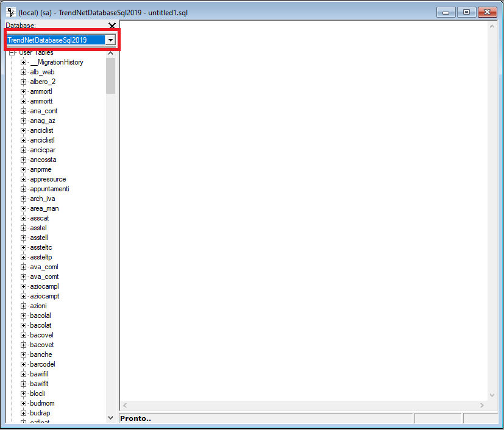Expand the alb_web table node
The width and height of the screenshot is (504, 430).
point(23,72)
